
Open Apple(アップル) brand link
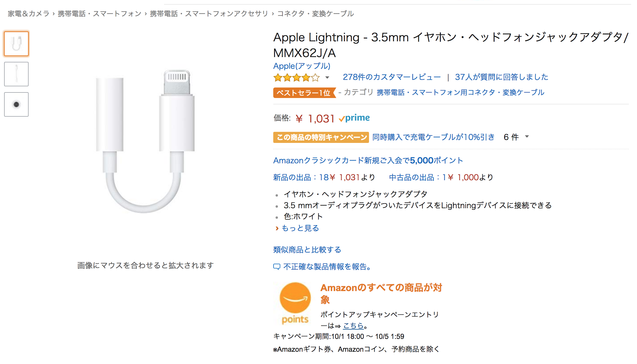[x=302, y=66]
